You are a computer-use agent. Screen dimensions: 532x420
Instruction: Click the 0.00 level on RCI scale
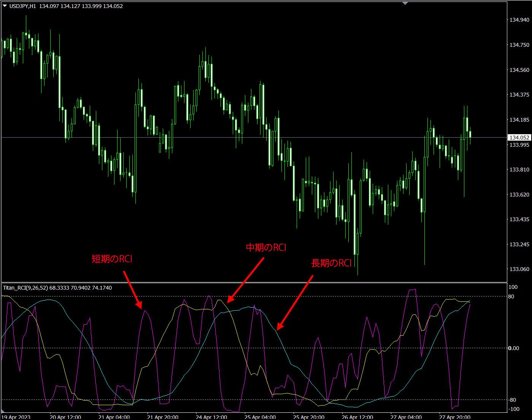coord(514,348)
